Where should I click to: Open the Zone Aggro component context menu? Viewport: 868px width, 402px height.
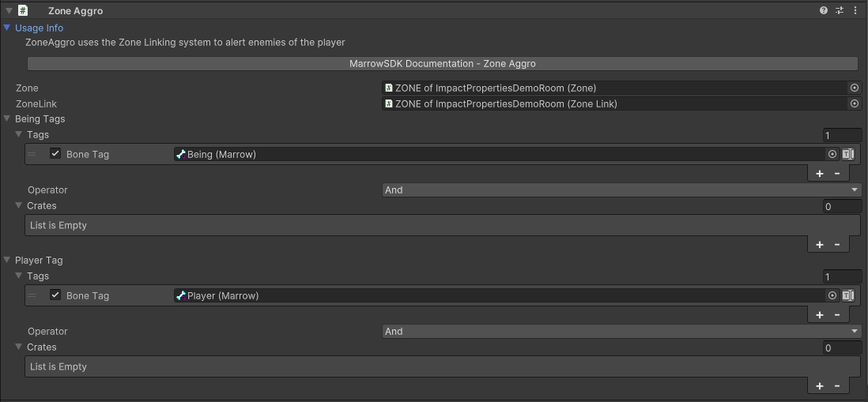[855, 11]
